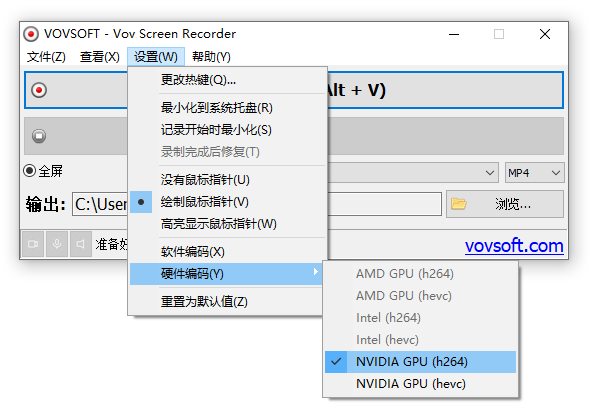Close the Vov Screen Recorder window
Screen dimensions: 593x409
point(545,34)
